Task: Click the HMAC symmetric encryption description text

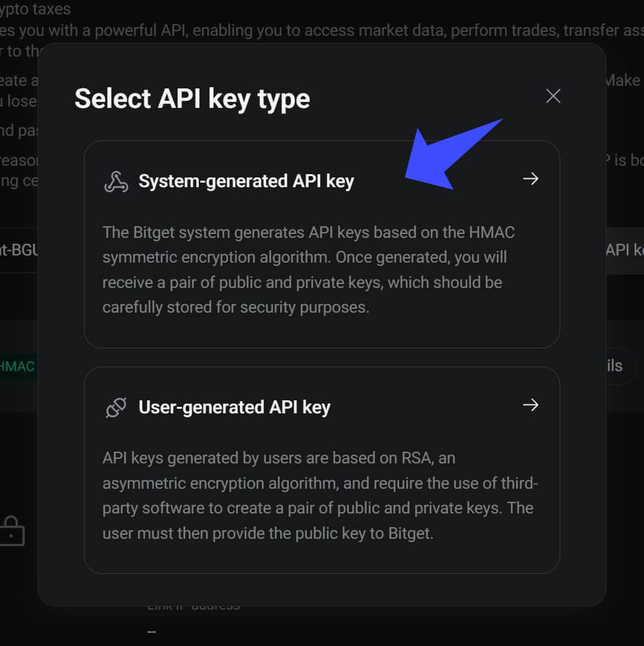Action: (x=309, y=270)
